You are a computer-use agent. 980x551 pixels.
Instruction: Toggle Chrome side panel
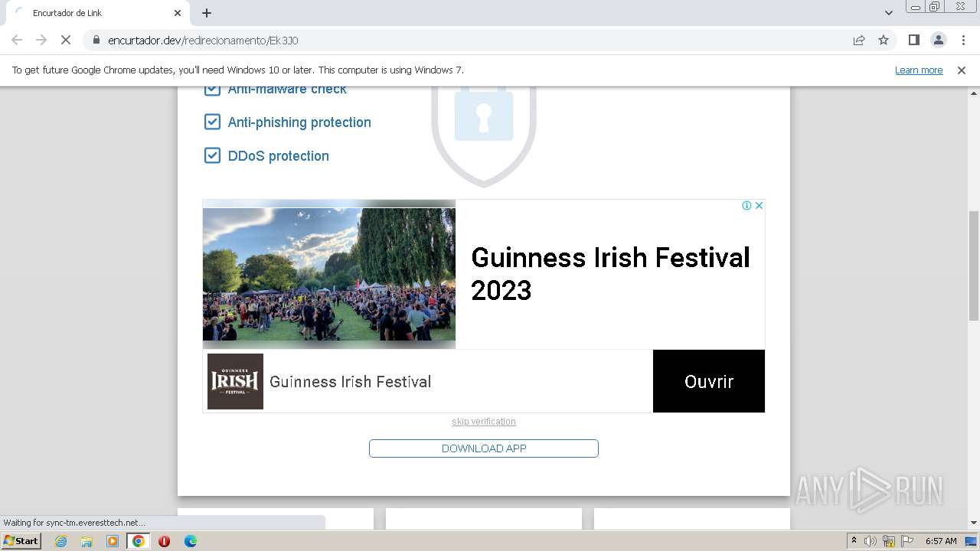pos(913,40)
